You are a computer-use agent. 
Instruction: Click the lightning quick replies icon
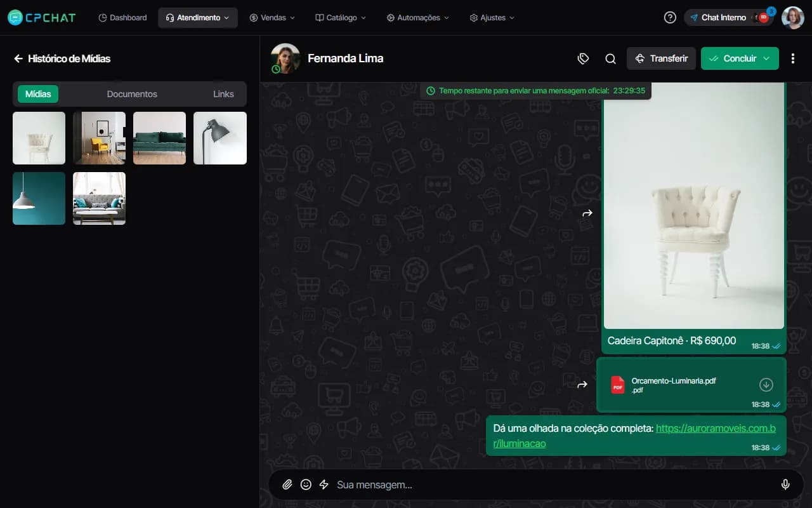click(324, 485)
